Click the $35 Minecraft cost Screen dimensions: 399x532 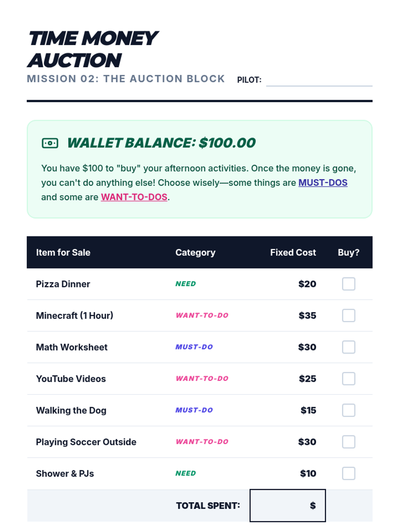(x=307, y=316)
